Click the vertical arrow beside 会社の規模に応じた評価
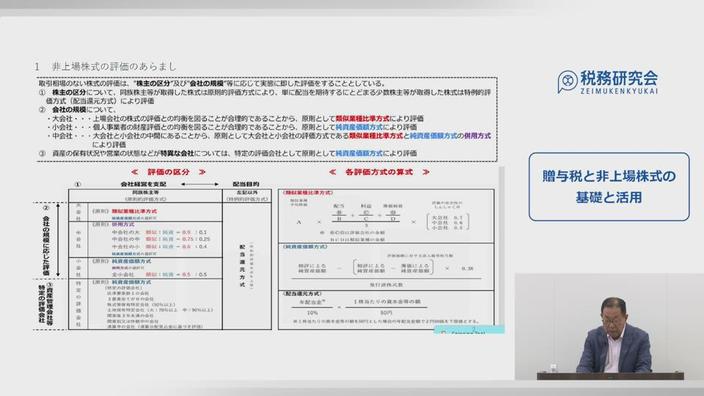This screenshot has height=396, width=704. coord(58,240)
